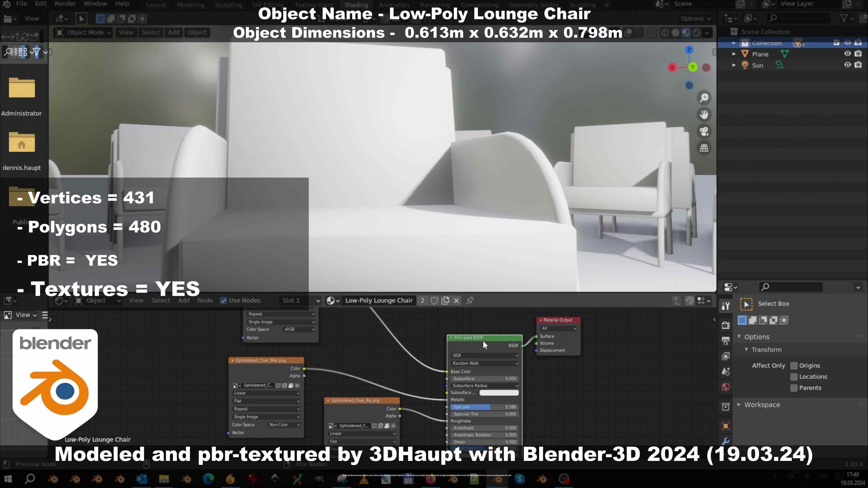Open the Edit menu

[41, 4]
